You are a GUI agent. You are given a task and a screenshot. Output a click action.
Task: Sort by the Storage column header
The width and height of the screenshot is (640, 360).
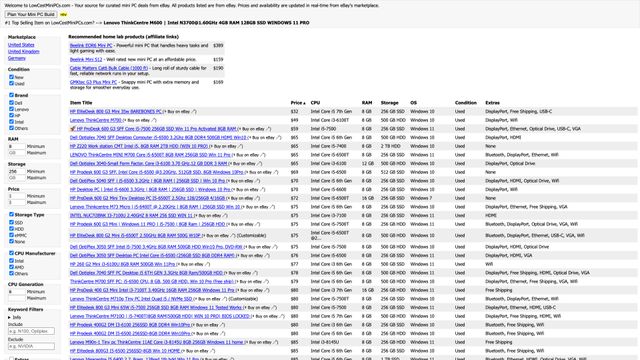click(x=389, y=103)
